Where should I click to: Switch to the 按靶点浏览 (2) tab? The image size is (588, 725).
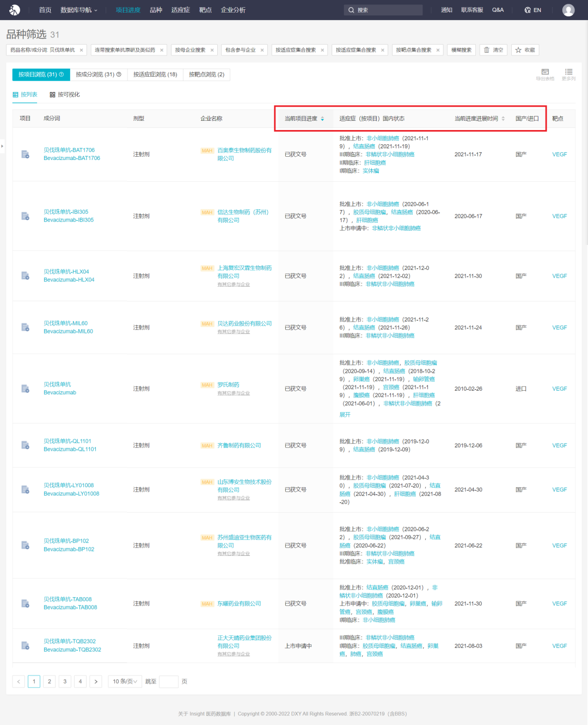pos(206,75)
